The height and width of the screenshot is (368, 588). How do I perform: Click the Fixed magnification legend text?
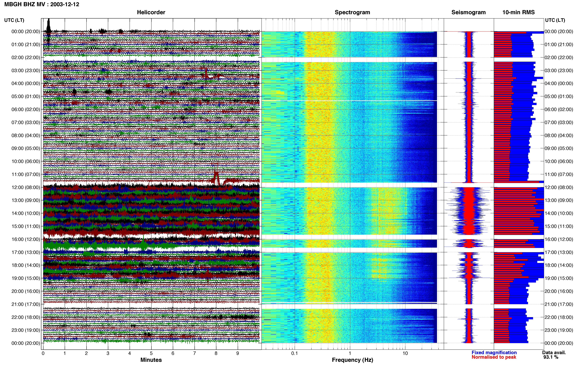tap(494, 352)
